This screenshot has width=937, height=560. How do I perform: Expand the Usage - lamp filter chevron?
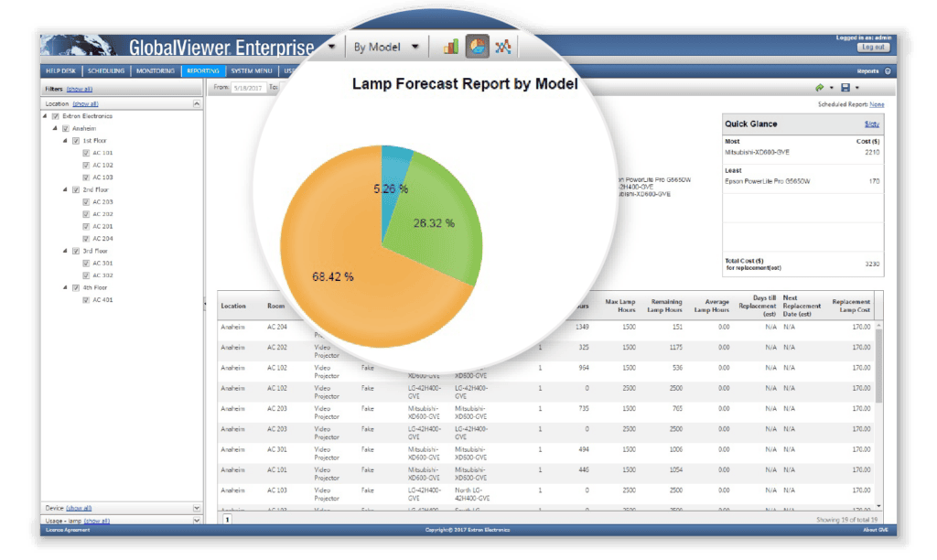coord(197,521)
